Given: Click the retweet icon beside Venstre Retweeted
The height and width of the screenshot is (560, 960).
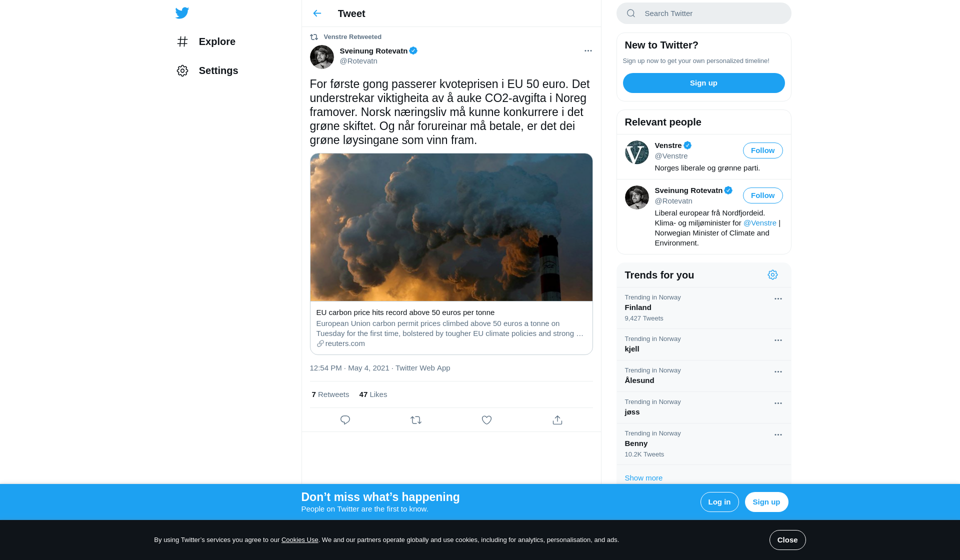Looking at the screenshot, I should pyautogui.click(x=314, y=37).
